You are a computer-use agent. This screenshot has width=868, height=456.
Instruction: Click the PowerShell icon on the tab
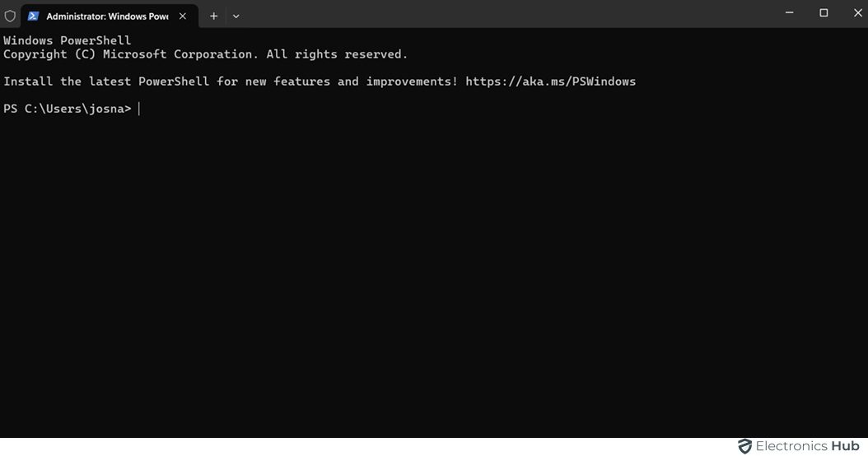click(x=34, y=16)
